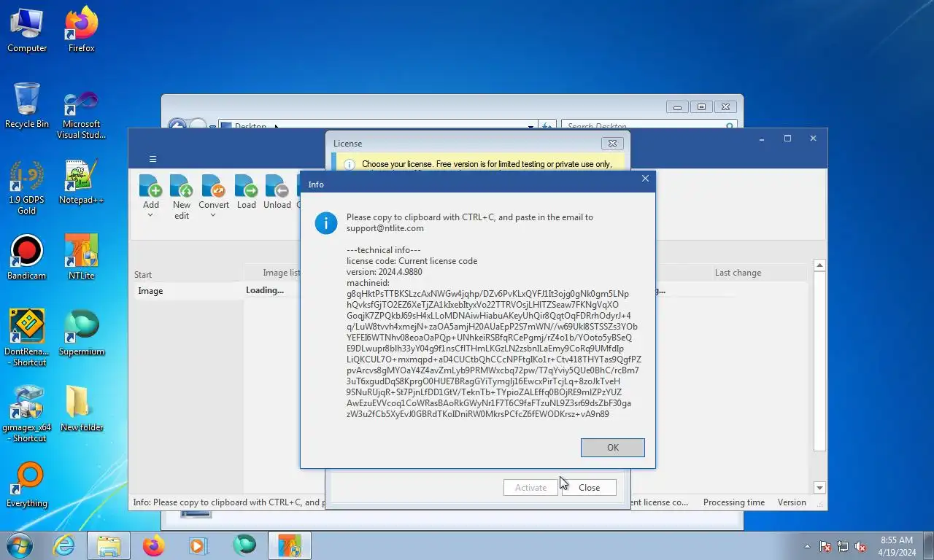Click the Start section label
The height and width of the screenshot is (560, 934).
(143, 275)
